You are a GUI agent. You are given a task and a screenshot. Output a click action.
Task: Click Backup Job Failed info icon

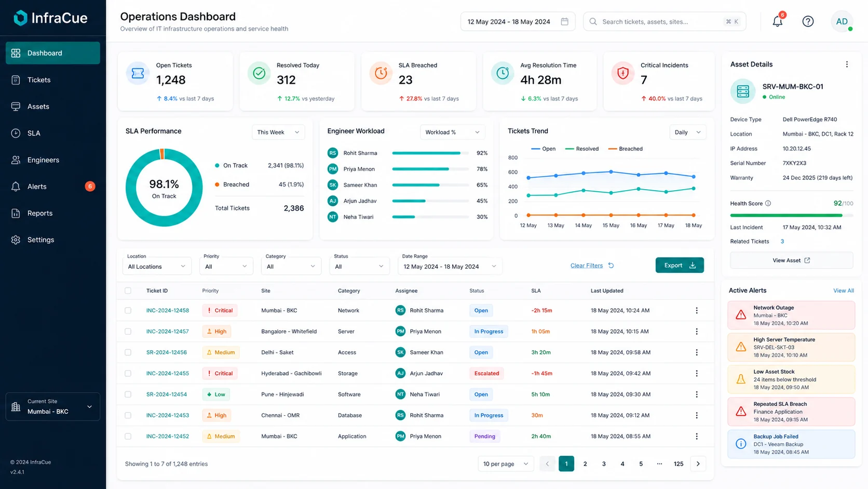coord(741,444)
